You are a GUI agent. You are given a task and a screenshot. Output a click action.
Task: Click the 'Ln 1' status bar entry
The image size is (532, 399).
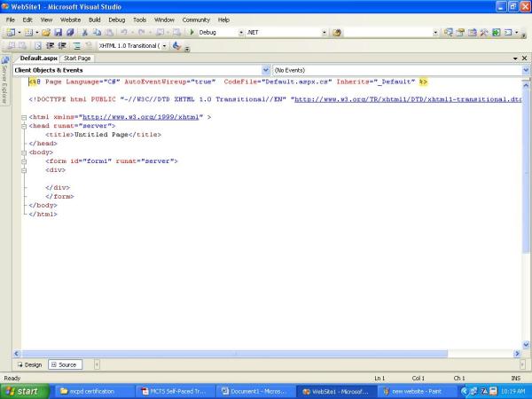click(x=379, y=379)
